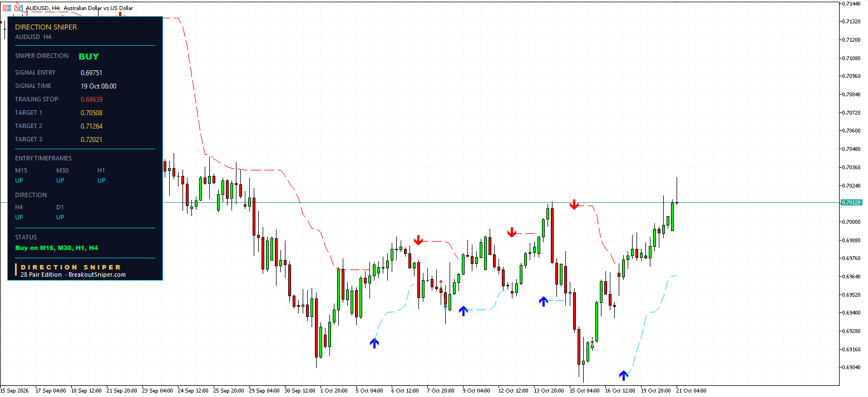
Task: Select the M15 timeframe label
Action: point(21,170)
